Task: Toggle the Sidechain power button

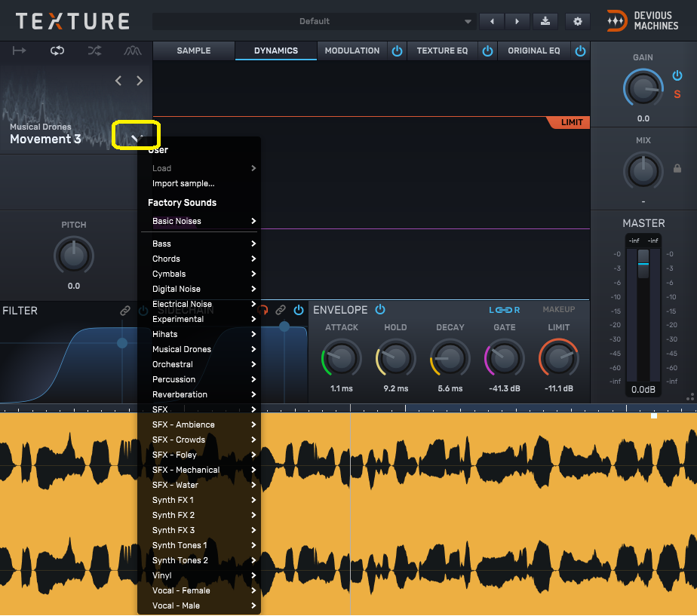Action: (299, 310)
